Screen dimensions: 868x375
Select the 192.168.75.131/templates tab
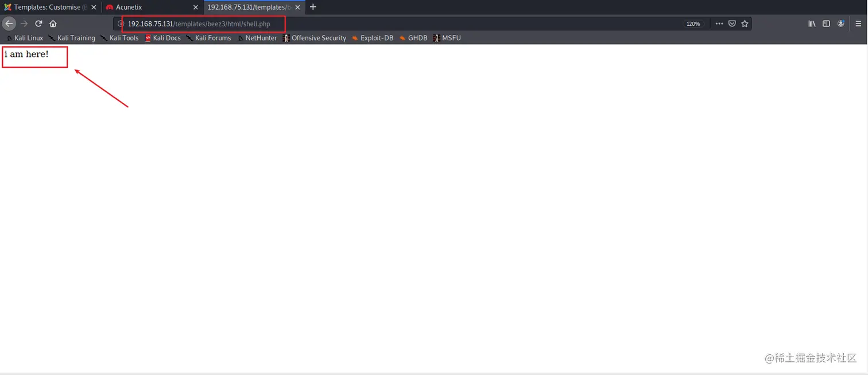pos(254,7)
